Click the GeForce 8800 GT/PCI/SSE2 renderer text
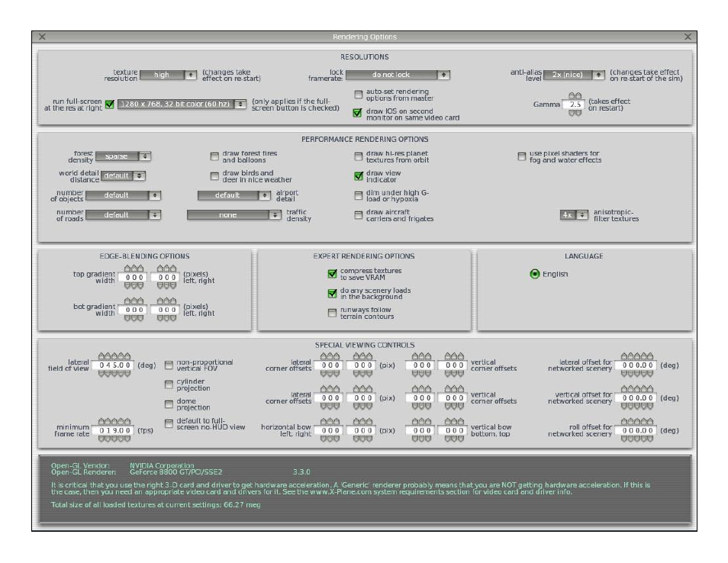The height and width of the screenshot is (563, 728). 176,472
